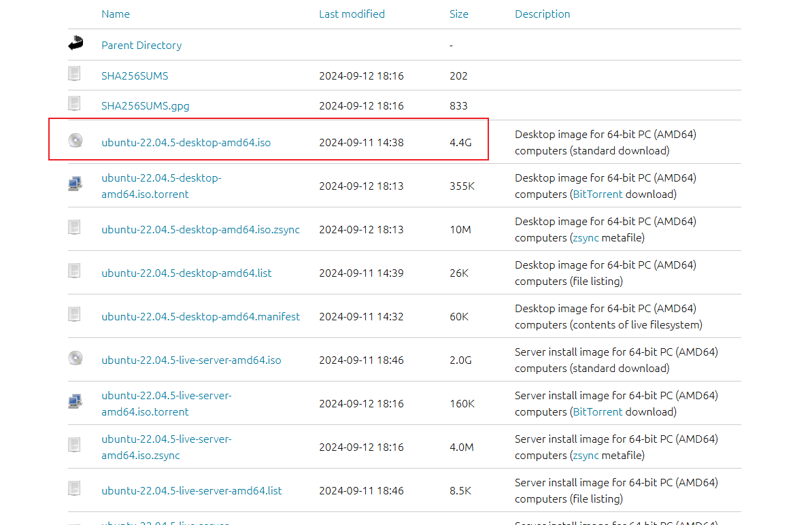
Task: Click the desktop iso standard download description
Action: (605, 142)
